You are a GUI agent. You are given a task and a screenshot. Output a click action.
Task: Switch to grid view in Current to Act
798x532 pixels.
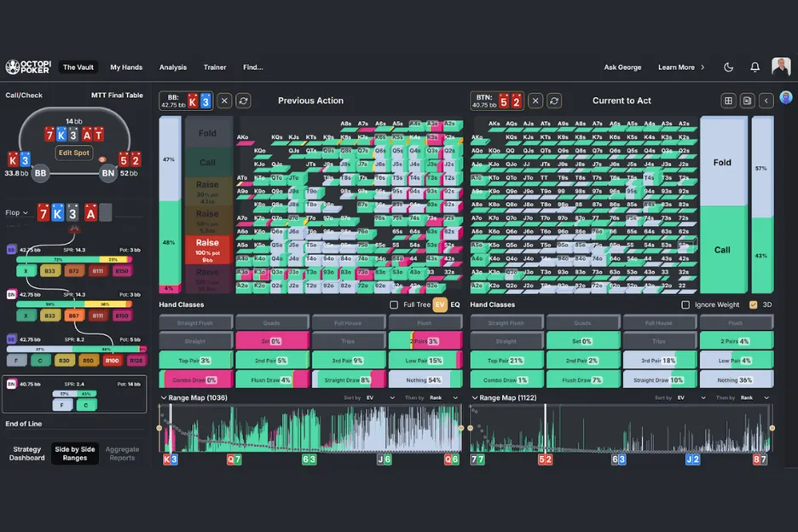click(x=728, y=101)
